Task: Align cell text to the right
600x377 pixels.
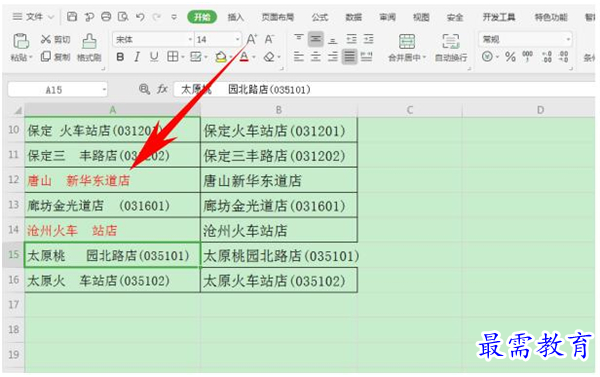Action: point(333,57)
